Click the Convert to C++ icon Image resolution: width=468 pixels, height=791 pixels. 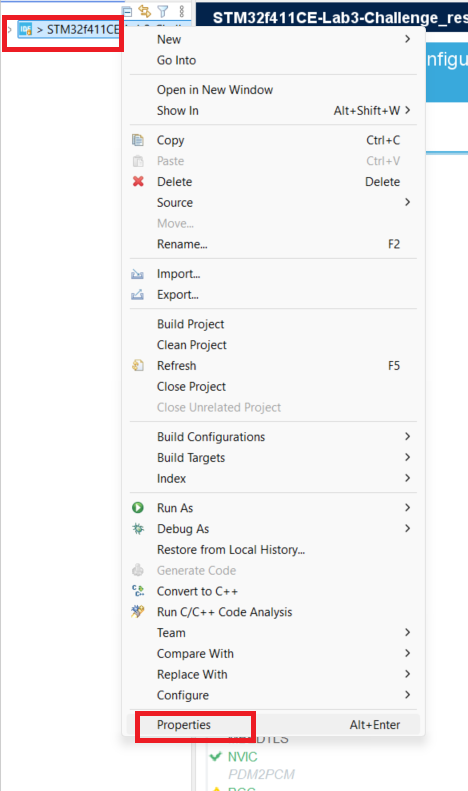138,591
